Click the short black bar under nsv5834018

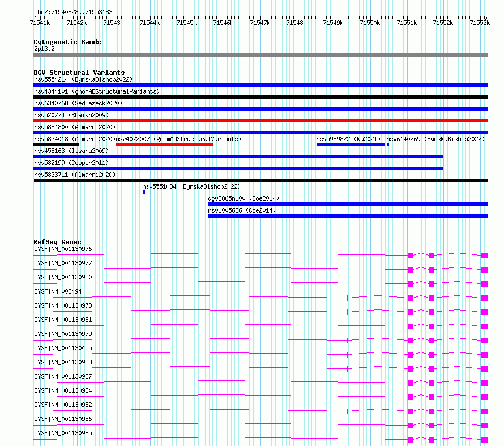coord(56,145)
